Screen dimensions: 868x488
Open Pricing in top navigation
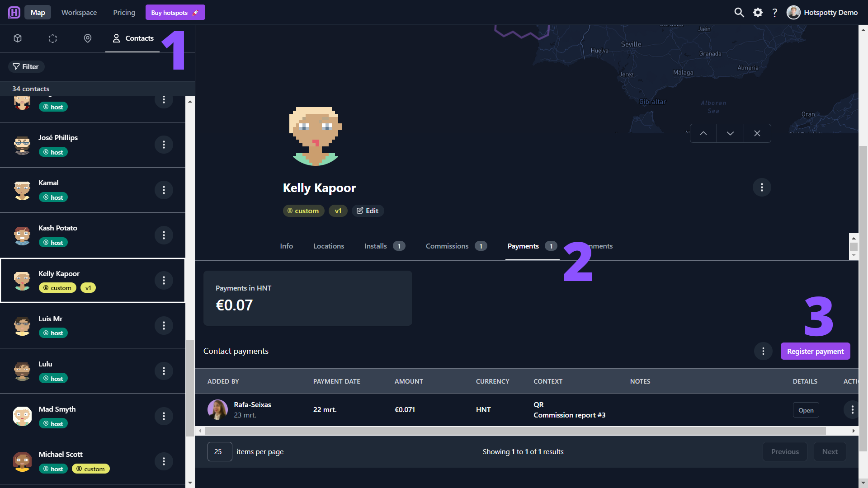124,12
